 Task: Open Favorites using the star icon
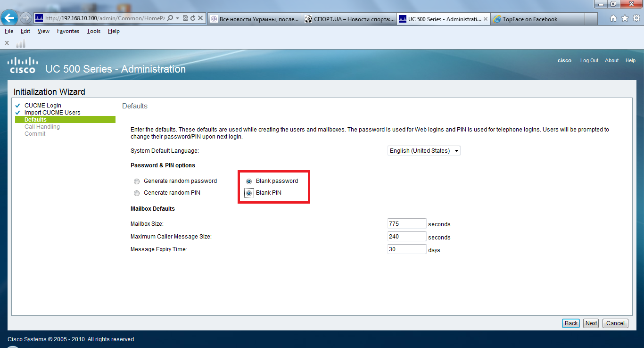click(625, 18)
